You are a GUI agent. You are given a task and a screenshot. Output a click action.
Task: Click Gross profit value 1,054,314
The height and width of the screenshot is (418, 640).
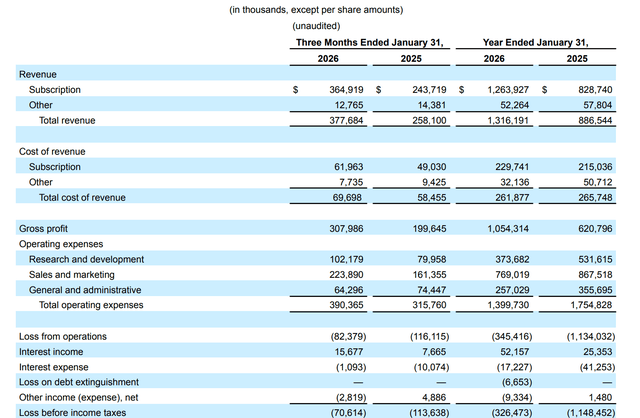[508, 229]
